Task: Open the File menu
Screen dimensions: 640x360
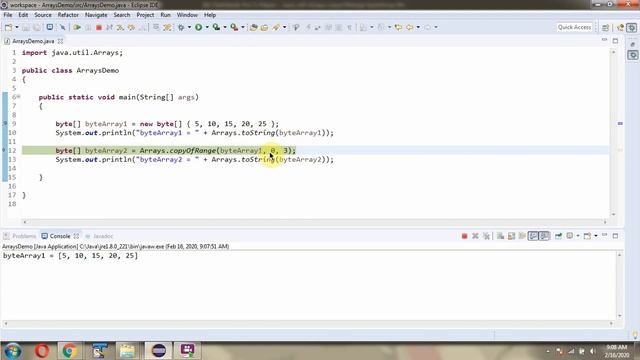Action: [8, 15]
